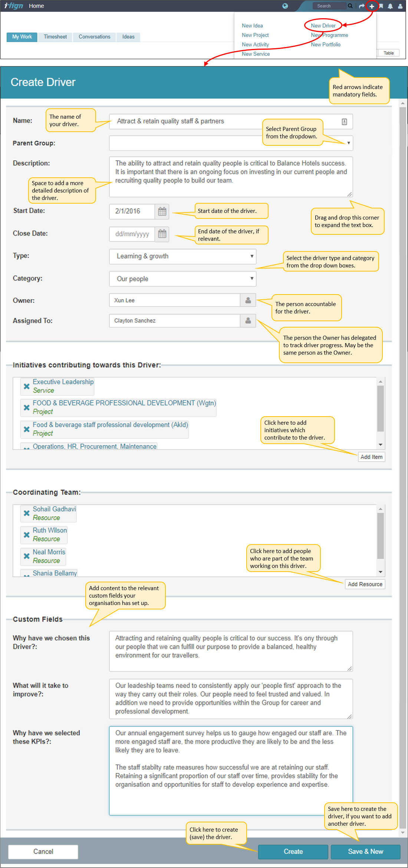The image size is (408, 868).
Task: Remove Sohail Gadhavi from Coordinating Team
Action: click(x=27, y=513)
